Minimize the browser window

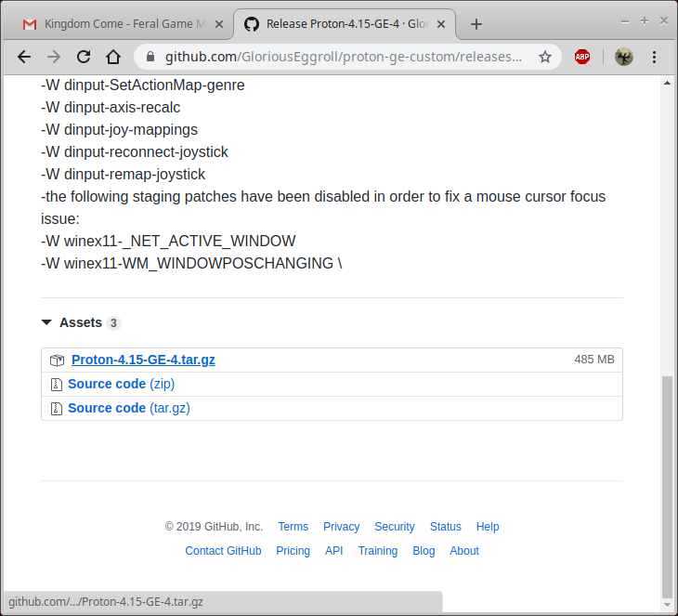[625, 21]
